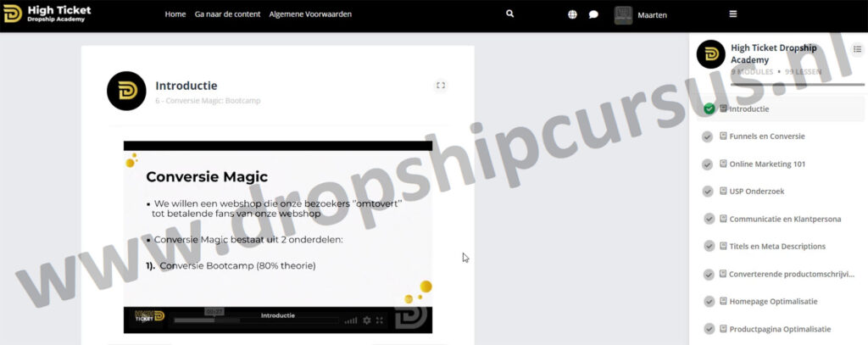Click the hamburger menu icon in top bar
This screenshot has width=868, height=345.
point(733,14)
